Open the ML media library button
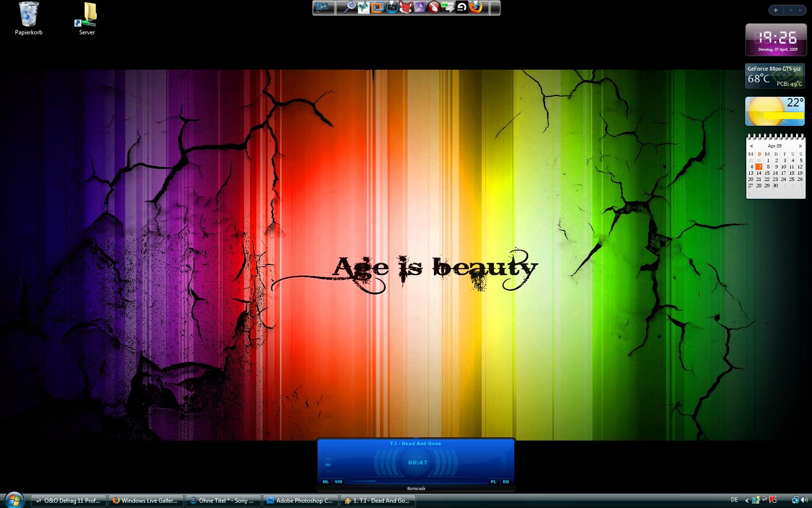The image size is (812, 508). (x=325, y=481)
